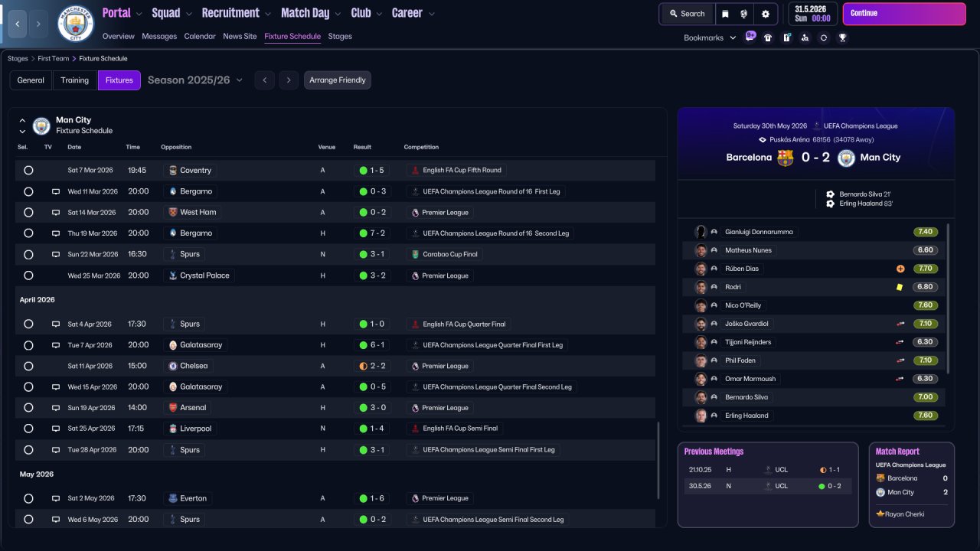980x551 pixels.
Task: Go to the previous season arrow
Action: click(x=264, y=80)
